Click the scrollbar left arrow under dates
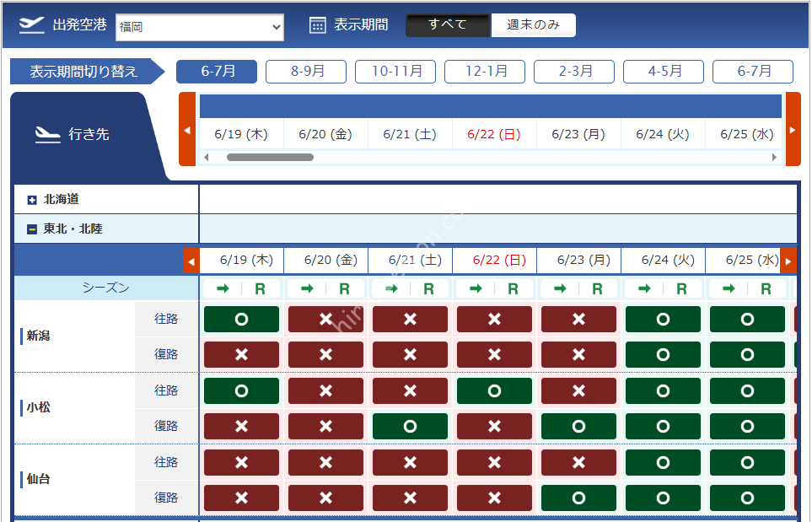This screenshot has height=522, width=812. (x=207, y=158)
